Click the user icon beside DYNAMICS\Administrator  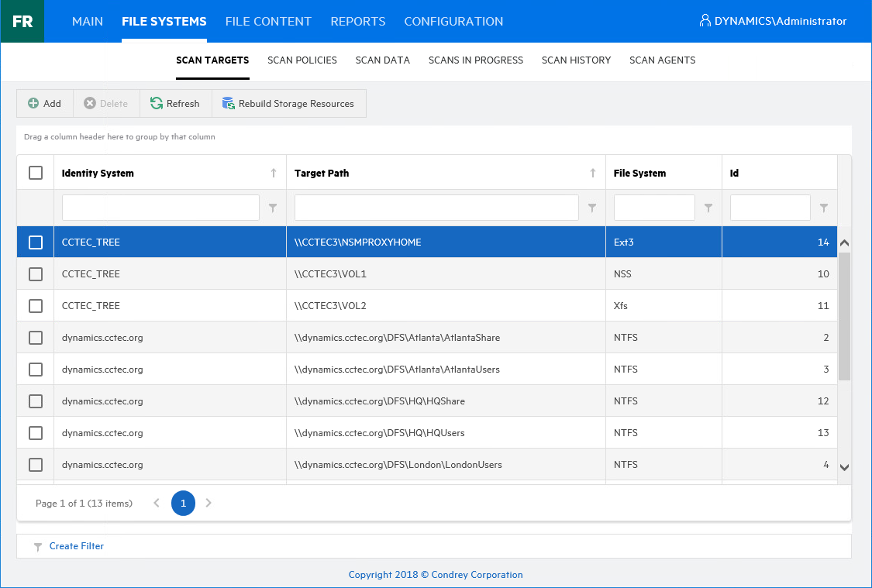704,21
